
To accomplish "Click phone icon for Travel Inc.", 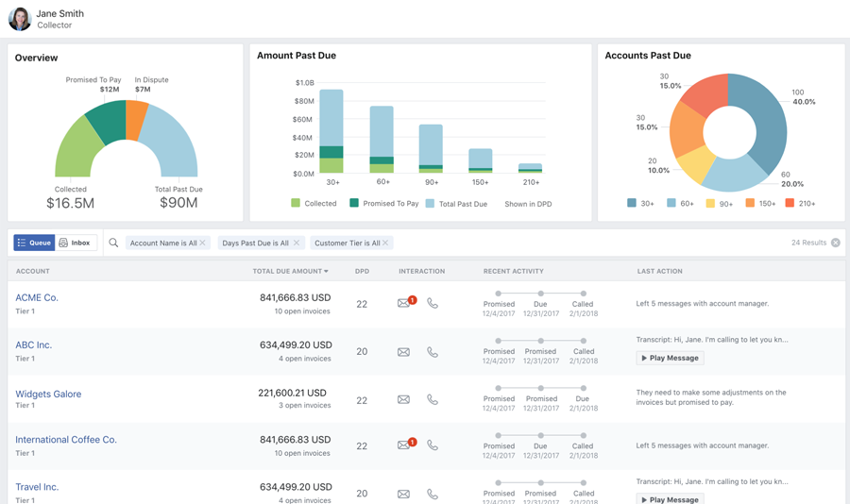I will coord(433,494).
